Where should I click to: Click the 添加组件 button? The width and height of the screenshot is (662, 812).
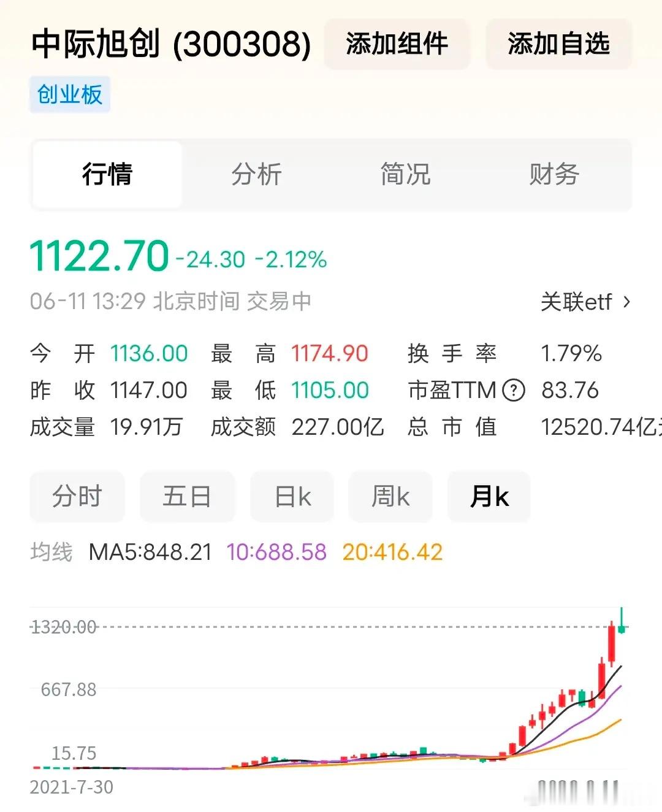397,44
